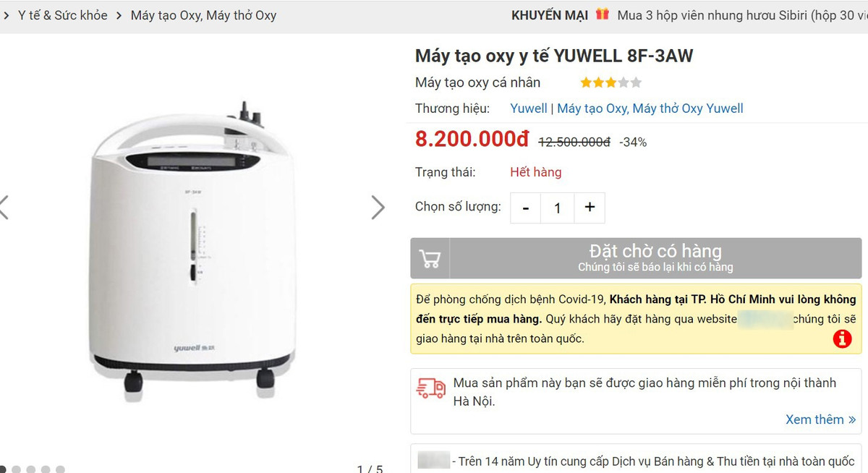Image resolution: width=868 pixels, height=473 pixels.
Task: Open the Yuwell brand link
Action: 529,108
